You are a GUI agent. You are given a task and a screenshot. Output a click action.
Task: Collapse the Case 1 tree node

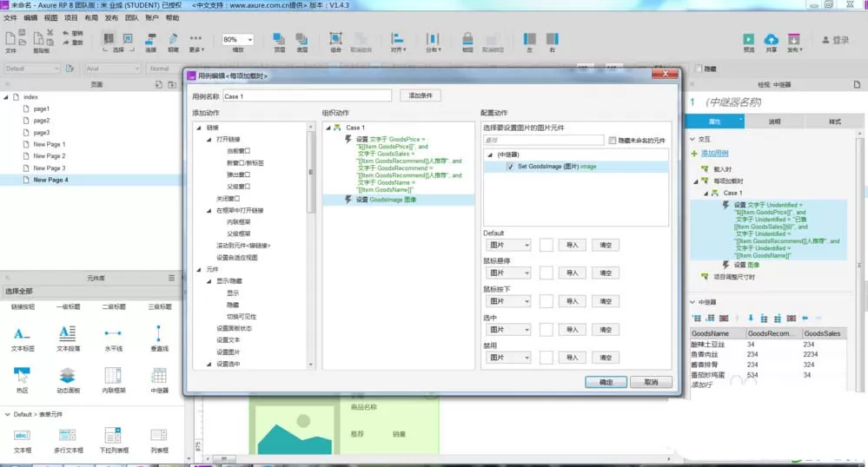coord(328,128)
